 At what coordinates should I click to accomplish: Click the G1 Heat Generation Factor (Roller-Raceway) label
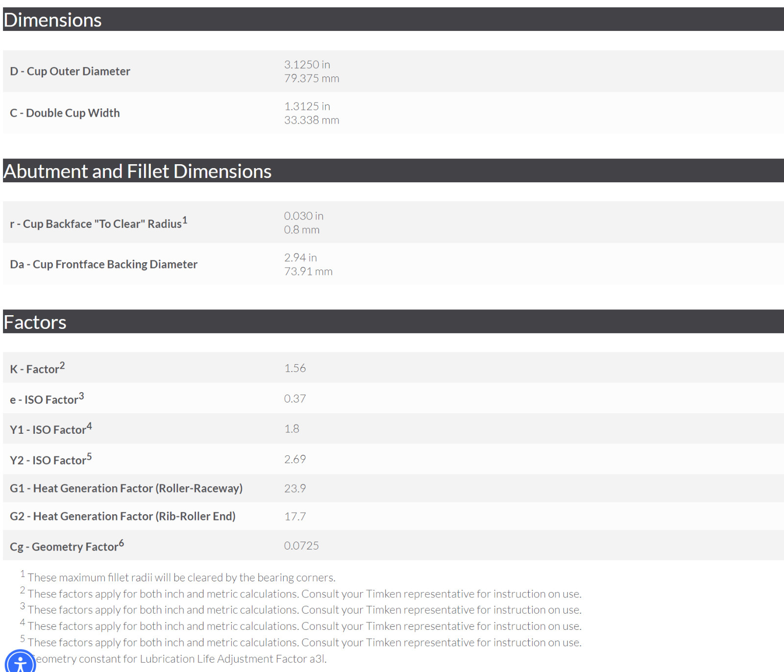pyautogui.click(x=126, y=488)
